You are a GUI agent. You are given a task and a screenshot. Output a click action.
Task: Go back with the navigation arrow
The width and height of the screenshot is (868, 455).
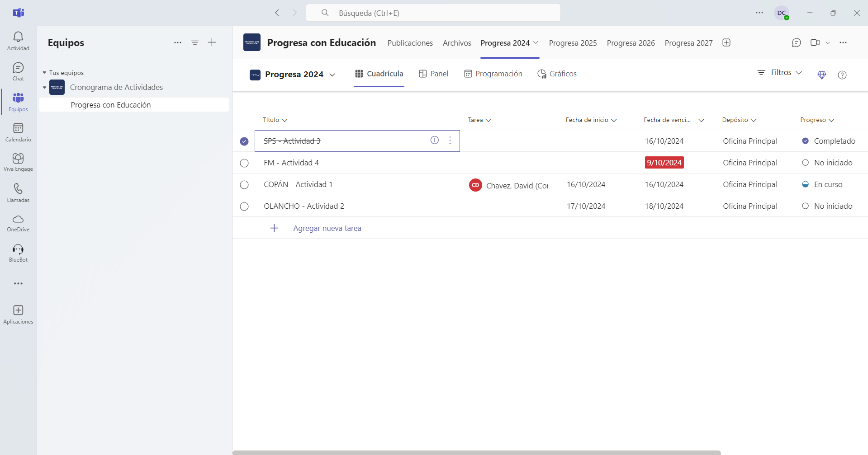click(277, 13)
